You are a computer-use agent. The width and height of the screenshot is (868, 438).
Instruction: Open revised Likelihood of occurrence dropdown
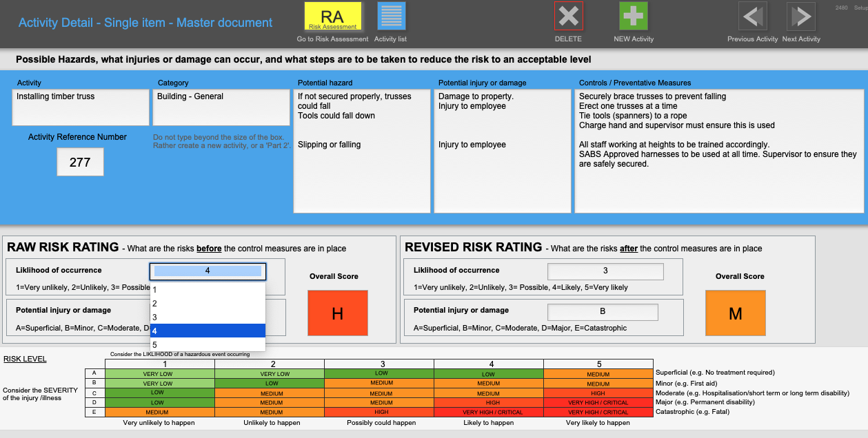605,271
